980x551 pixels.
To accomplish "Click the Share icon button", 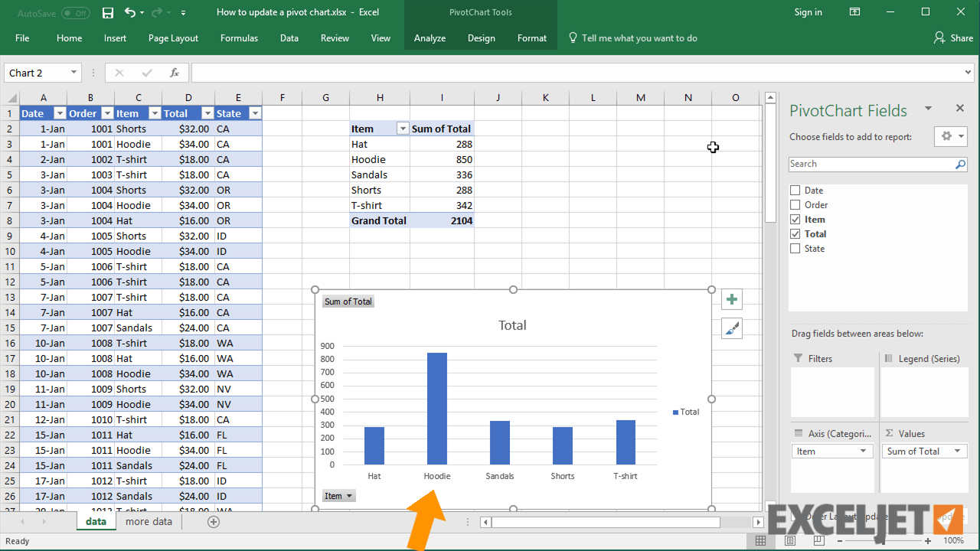I will (953, 37).
